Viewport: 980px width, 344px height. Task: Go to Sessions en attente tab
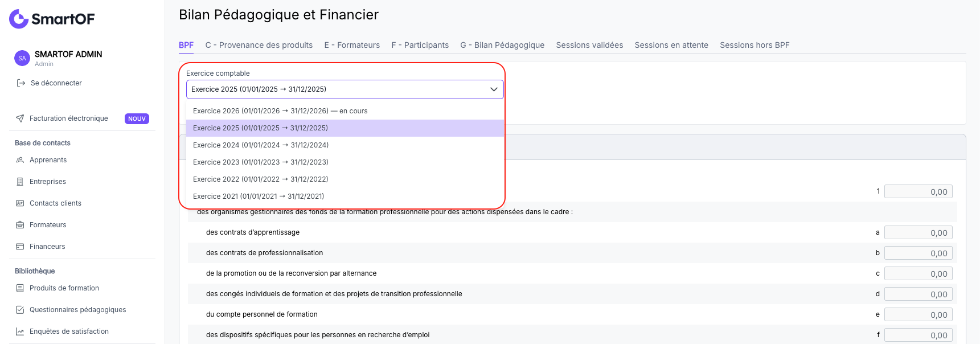tap(671, 45)
